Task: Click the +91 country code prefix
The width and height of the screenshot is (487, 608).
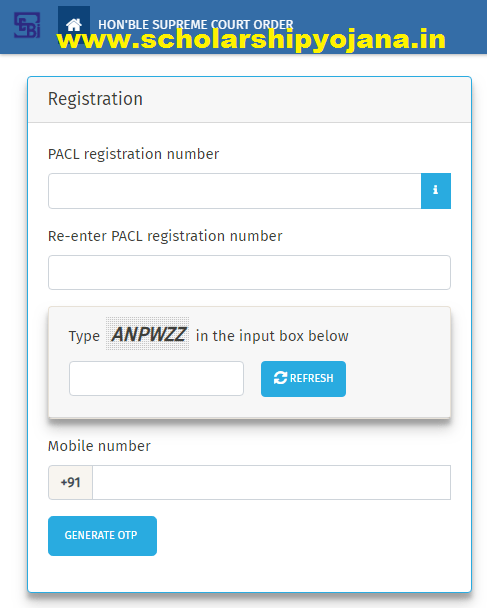Action: pyautogui.click(x=71, y=482)
